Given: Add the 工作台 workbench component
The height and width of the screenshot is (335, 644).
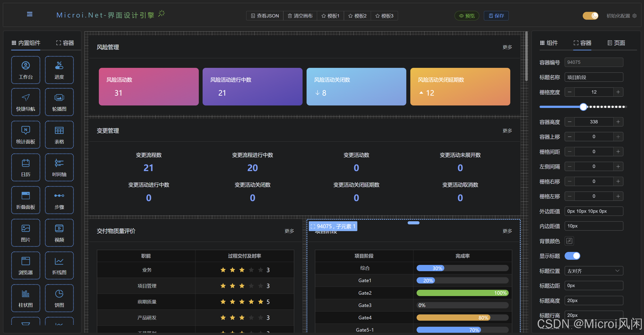Looking at the screenshot, I should [25, 70].
